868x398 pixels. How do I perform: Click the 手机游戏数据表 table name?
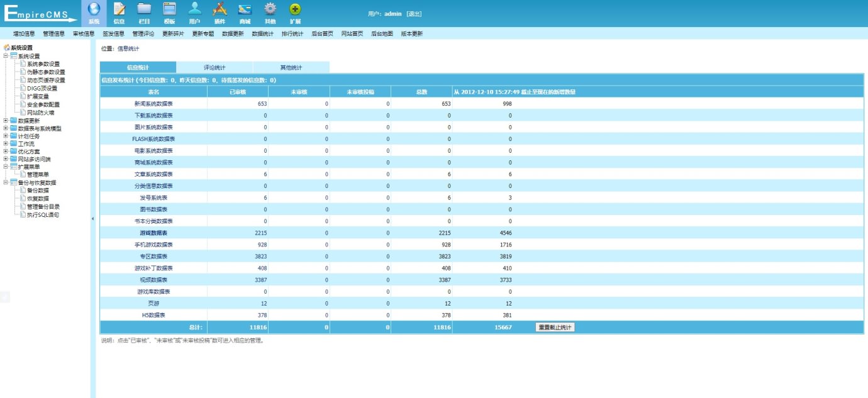(x=153, y=245)
